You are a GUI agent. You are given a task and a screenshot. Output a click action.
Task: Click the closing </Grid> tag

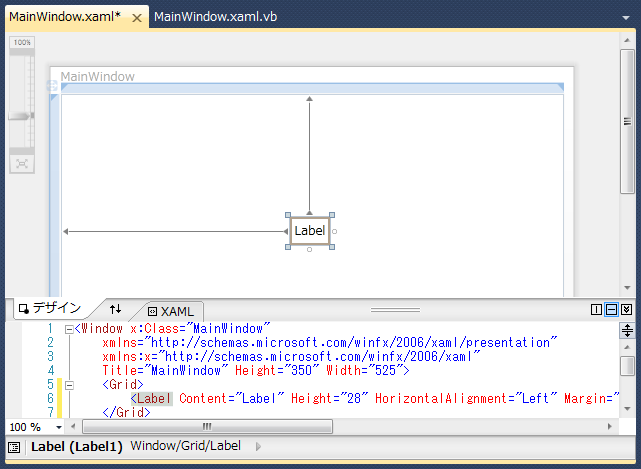coord(126,412)
